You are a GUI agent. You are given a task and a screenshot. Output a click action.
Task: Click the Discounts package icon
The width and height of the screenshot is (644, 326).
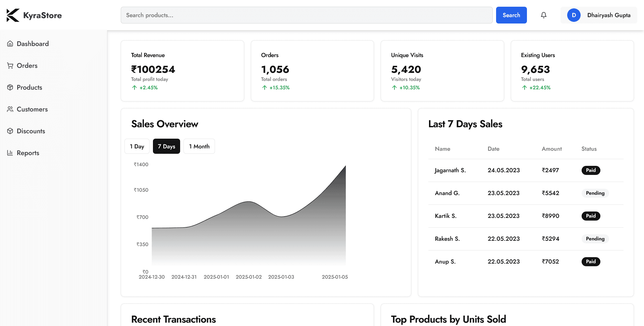tap(10, 131)
